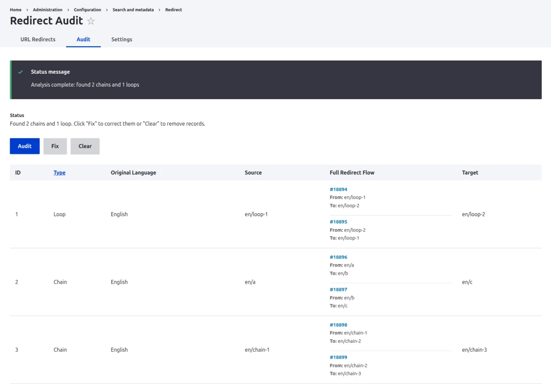Sort table by Type column
551x392 pixels.
(x=60, y=173)
